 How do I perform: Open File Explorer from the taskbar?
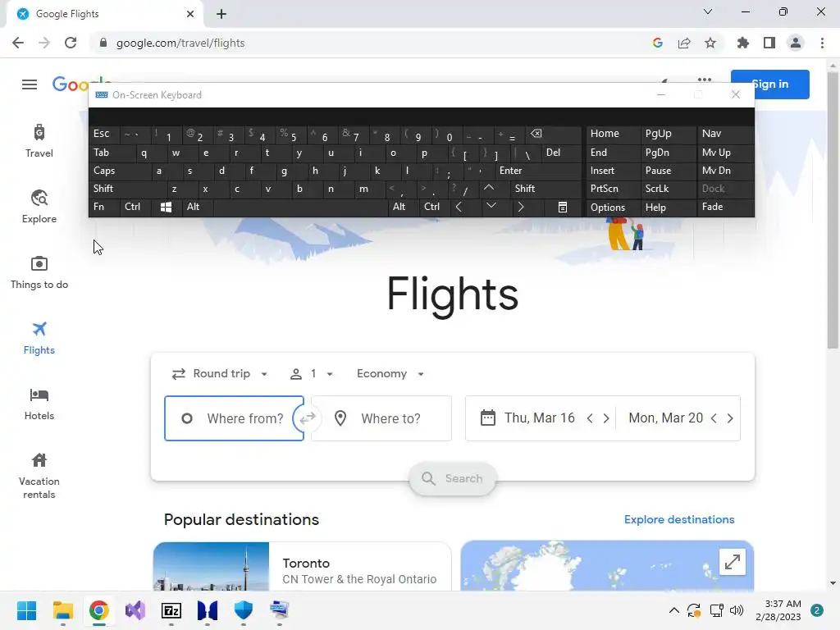[x=62, y=610]
